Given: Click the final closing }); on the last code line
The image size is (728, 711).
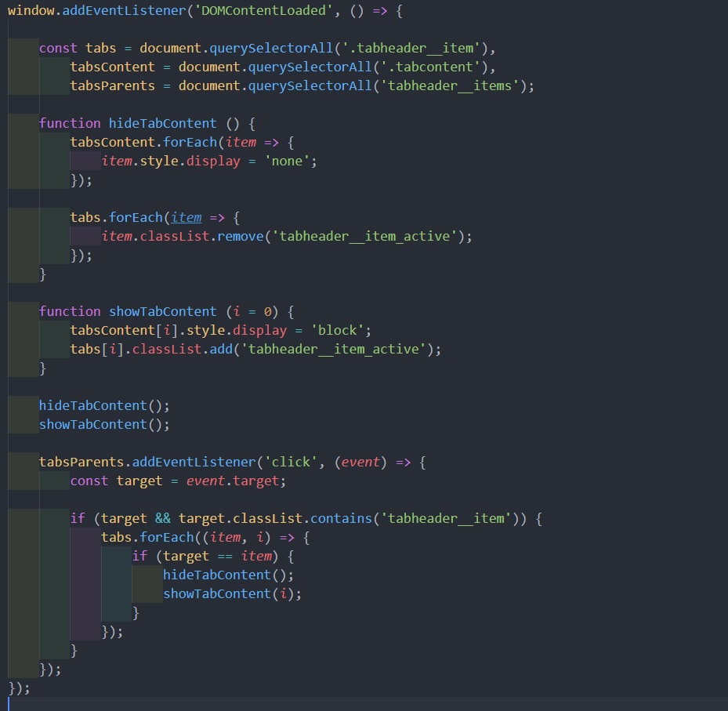Looking at the screenshot, I should [19, 688].
